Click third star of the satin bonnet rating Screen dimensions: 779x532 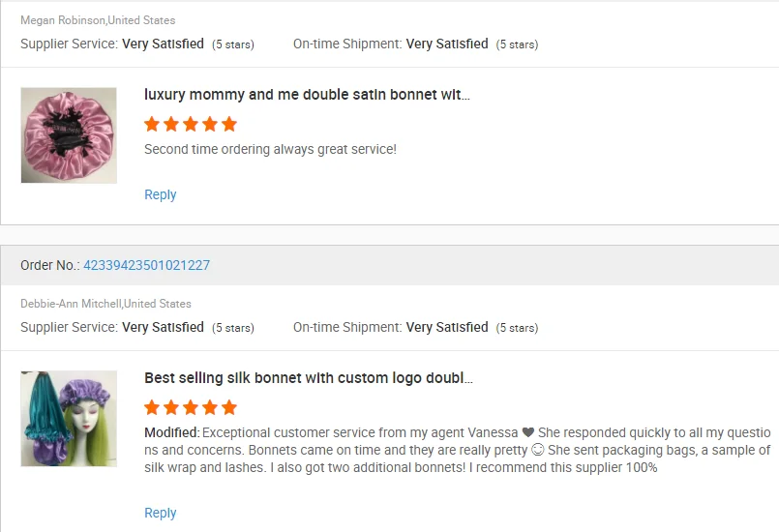(191, 124)
